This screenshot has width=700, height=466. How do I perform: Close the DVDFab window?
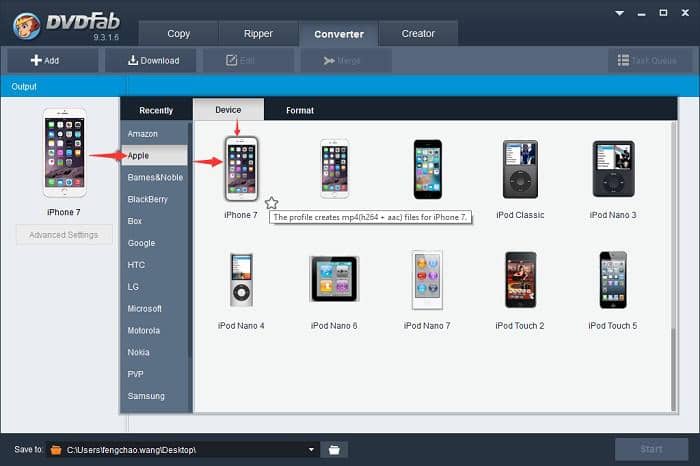pos(685,13)
